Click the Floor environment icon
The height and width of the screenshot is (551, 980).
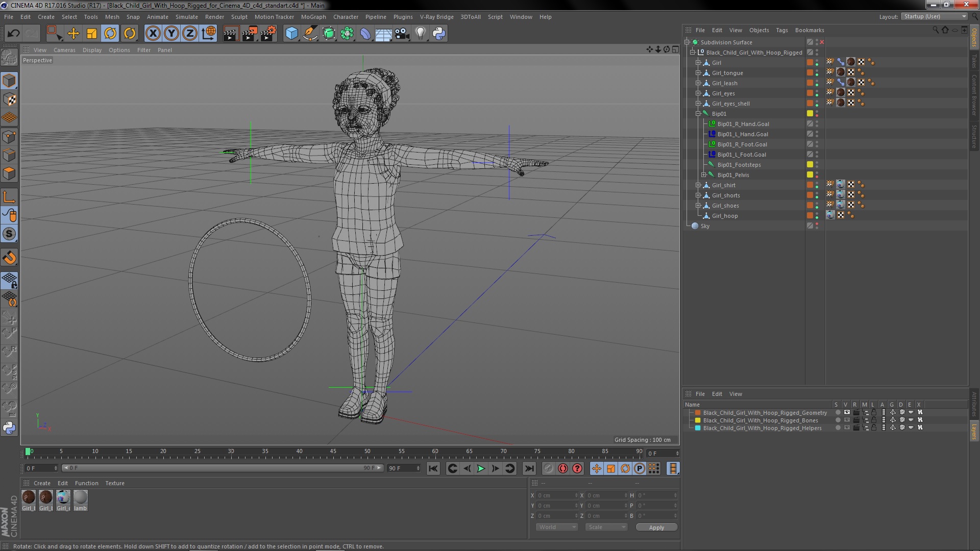click(383, 34)
